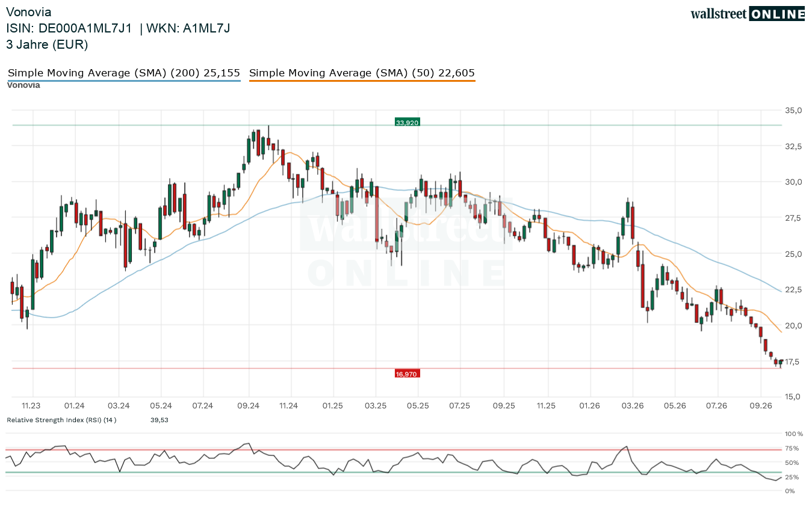
Task: Click the 01.26 date axis label
Action: coord(589,405)
